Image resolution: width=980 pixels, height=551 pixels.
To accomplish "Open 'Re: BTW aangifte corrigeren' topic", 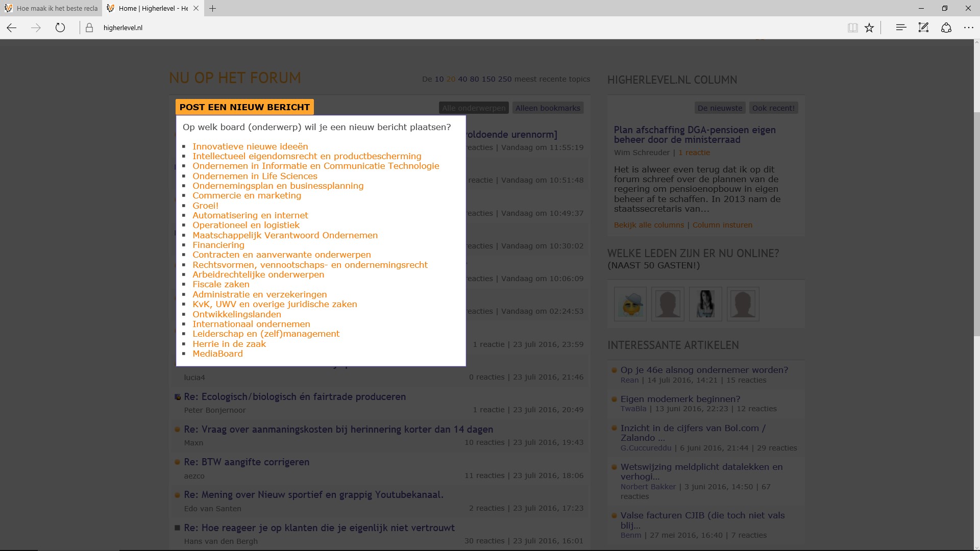I will click(x=247, y=462).
